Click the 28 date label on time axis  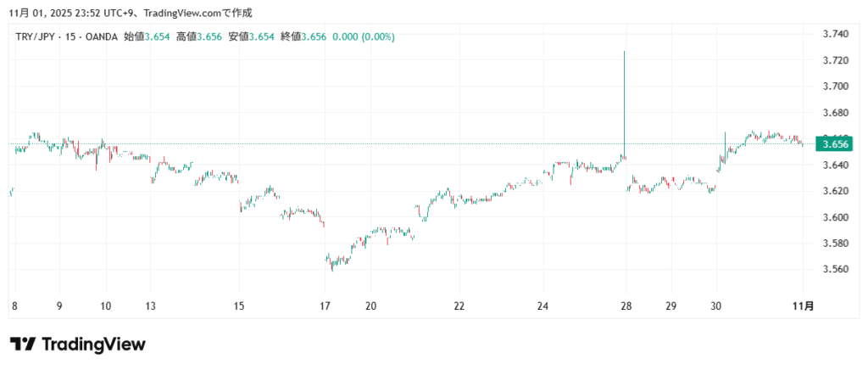click(626, 306)
